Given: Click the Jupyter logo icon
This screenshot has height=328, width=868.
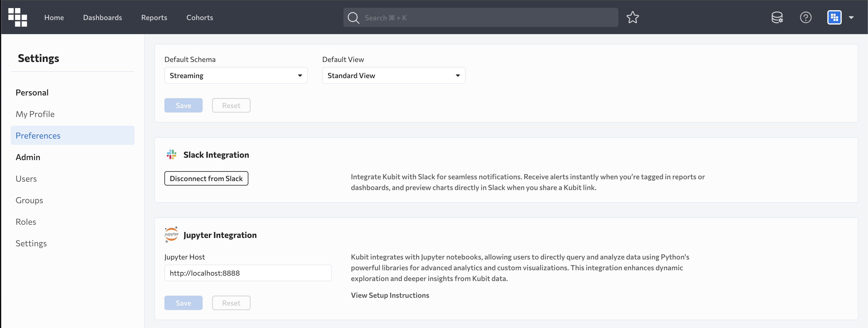Looking at the screenshot, I should tap(172, 235).
